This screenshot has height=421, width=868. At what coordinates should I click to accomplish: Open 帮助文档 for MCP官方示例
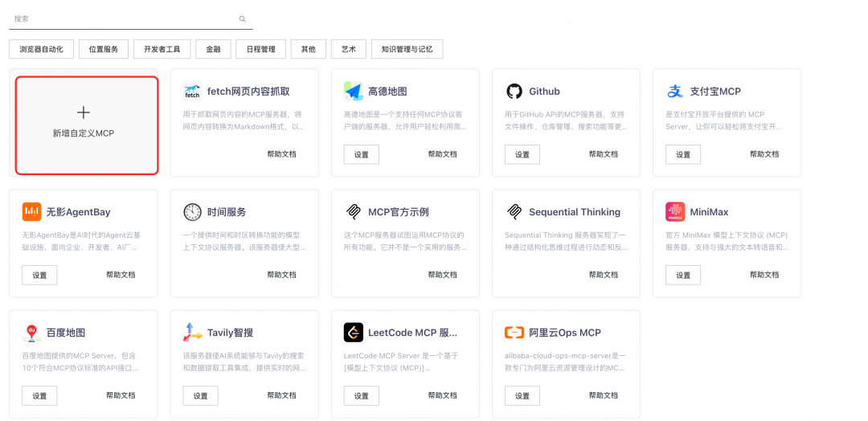tap(442, 275)
